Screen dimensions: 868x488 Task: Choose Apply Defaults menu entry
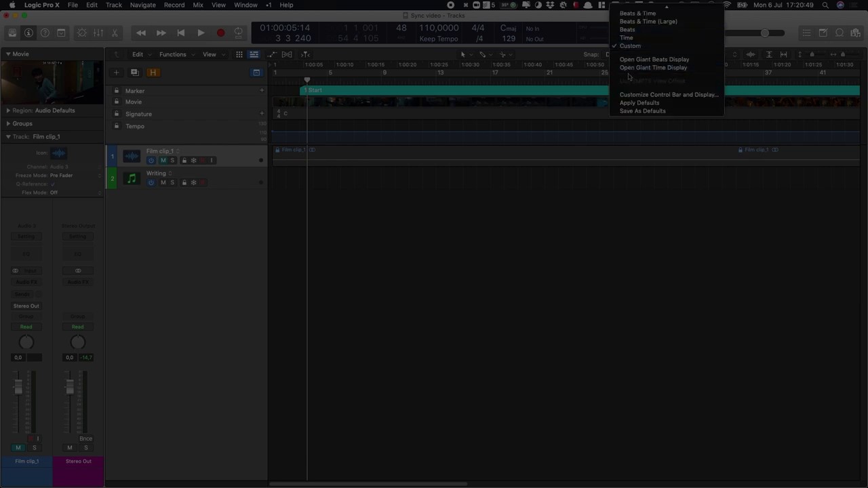pos(639,103)
